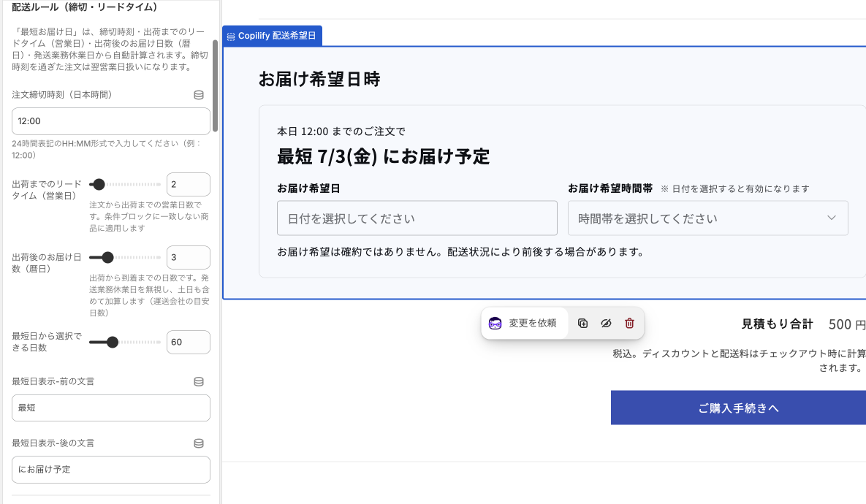Delete the block with the red trash icon
The image size is (866, 504).
pyautogui.click(x=629, y=324)
